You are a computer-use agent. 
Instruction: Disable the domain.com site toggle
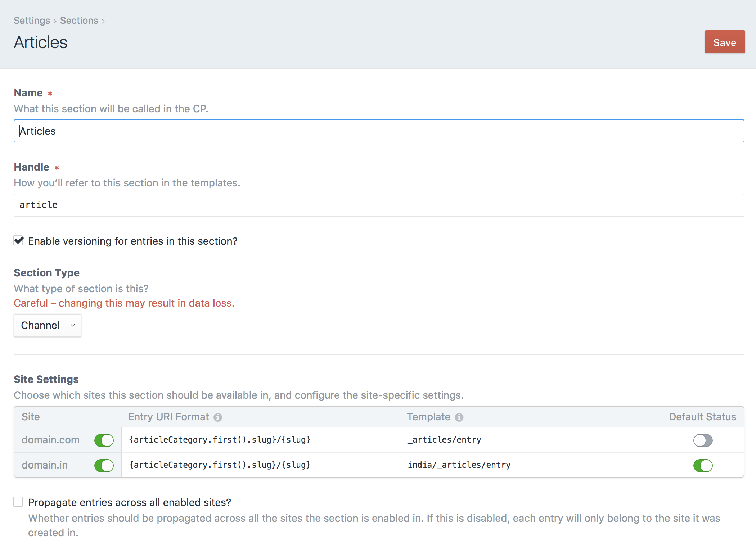click(104, 440)
